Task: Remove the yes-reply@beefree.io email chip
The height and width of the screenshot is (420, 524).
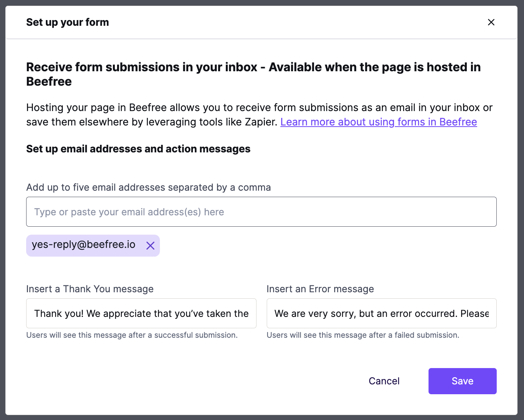Action: point(150,246)
